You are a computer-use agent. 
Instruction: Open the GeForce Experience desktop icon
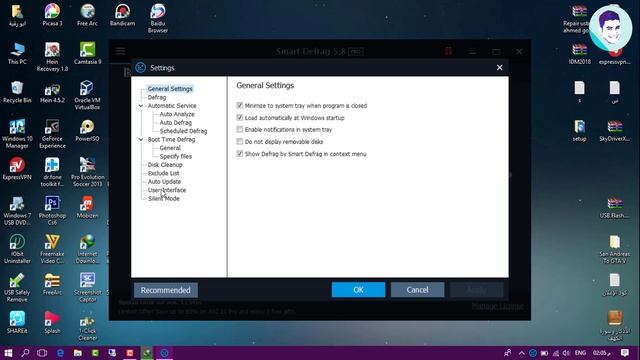point(52,134)
